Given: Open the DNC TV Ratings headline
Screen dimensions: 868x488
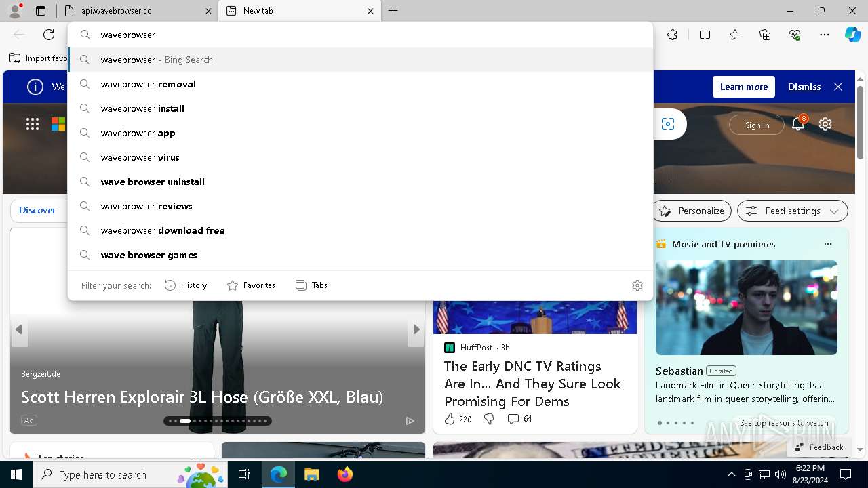Looking at the screenshot, I should coord(532,384).
